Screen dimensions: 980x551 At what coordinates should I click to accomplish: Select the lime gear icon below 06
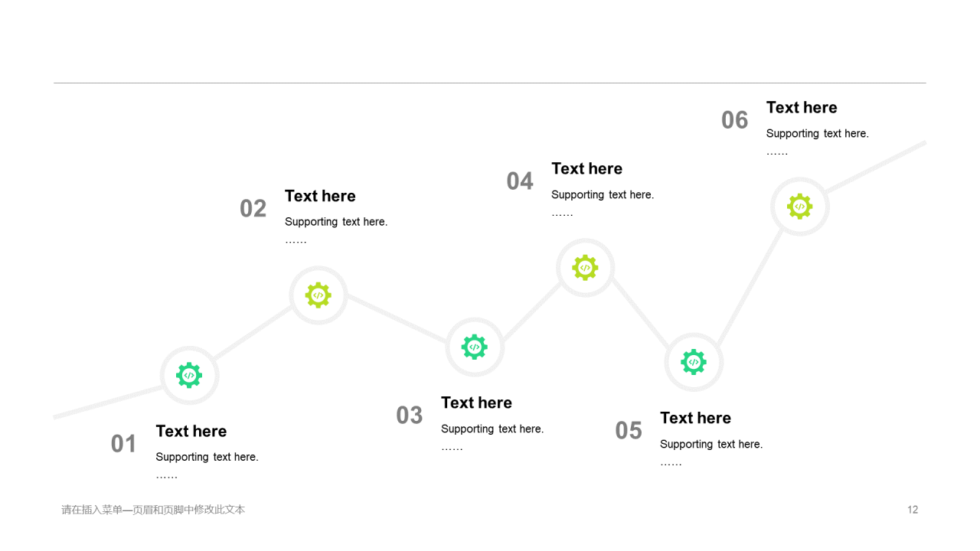tap(800, 207)
